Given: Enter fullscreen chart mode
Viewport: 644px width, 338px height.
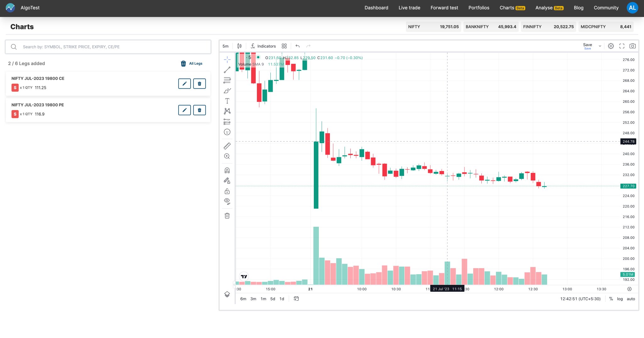Looking at the screenshot, I should tap(622, 46).
